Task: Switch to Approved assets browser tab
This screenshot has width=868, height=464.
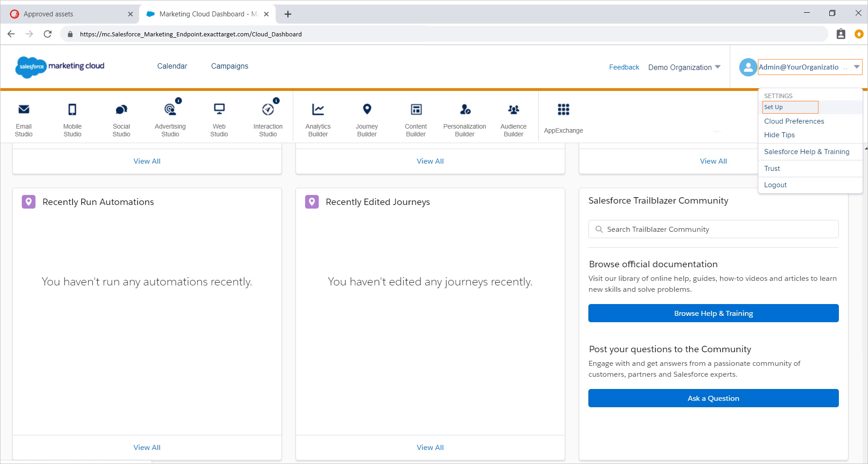Action: (70, 14)
